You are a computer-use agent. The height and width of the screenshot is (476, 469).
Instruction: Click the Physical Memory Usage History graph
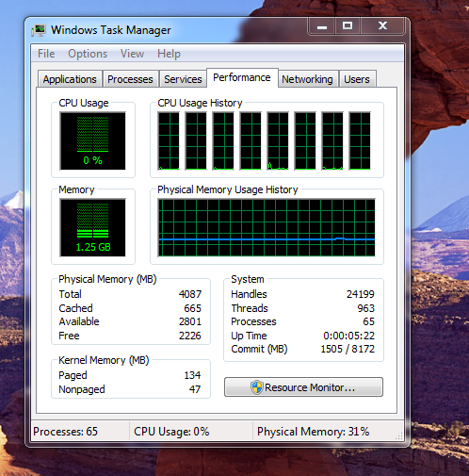(267, 227)
